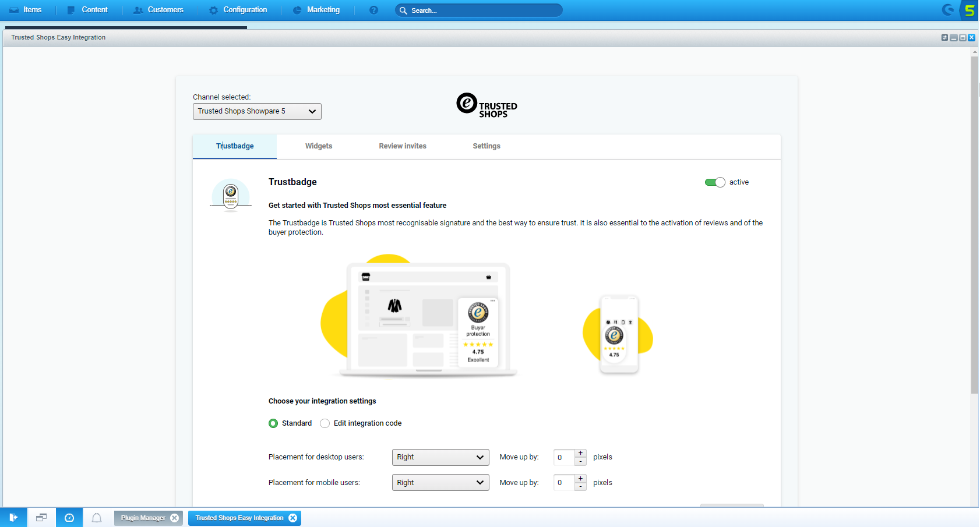Decrease desktop Move up by pixels
The height and width of the screenshot is (527, 980).
point(580,461)
